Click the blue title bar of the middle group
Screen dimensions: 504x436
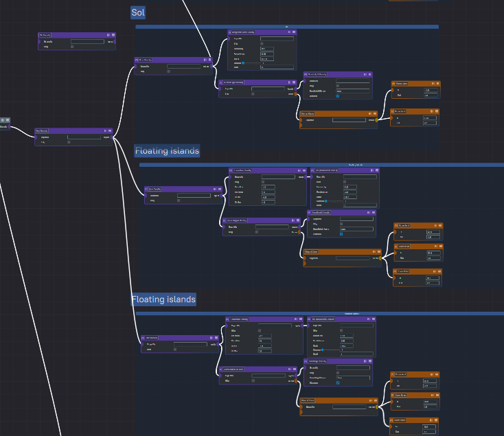point(321,165)
